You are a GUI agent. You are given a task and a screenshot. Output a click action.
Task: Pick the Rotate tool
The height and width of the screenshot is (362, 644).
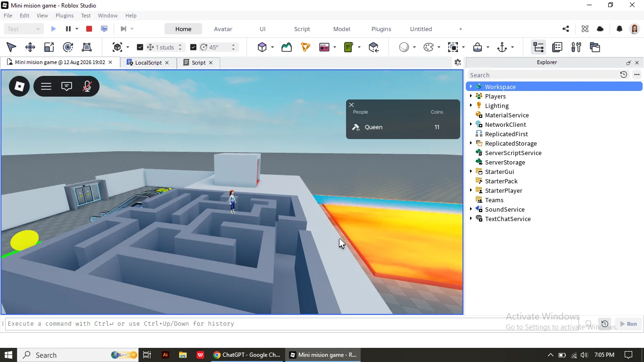[x=68, y=47]
